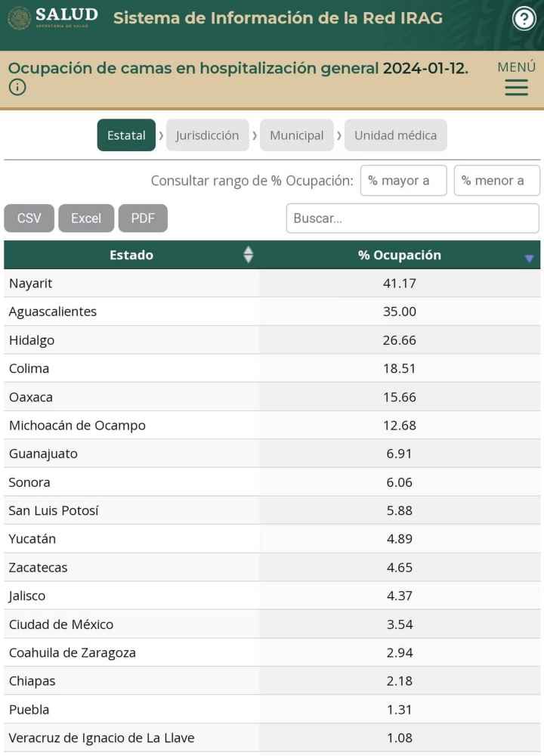Download the table as Excel
Viewport: 544px width, 756px height.
86,218
